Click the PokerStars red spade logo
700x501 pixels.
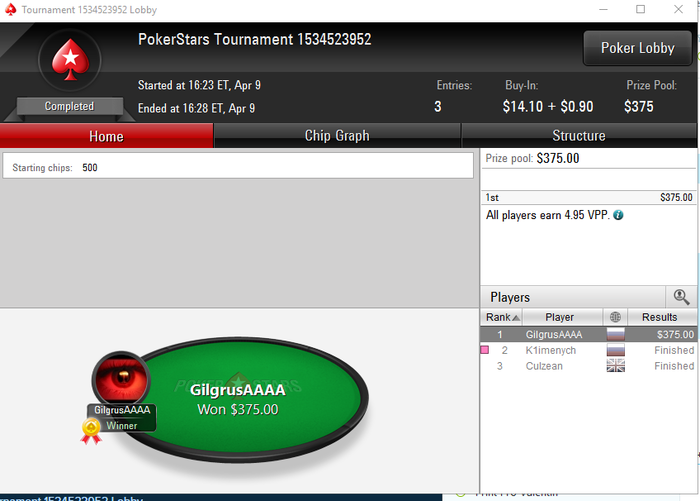pos(70,60)
